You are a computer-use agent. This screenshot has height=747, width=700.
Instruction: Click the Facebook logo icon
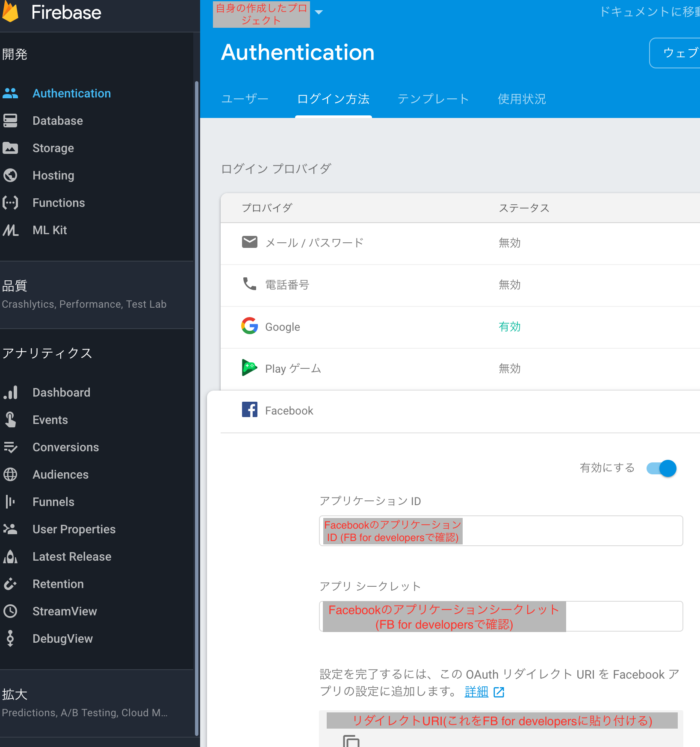click(250, 409)
